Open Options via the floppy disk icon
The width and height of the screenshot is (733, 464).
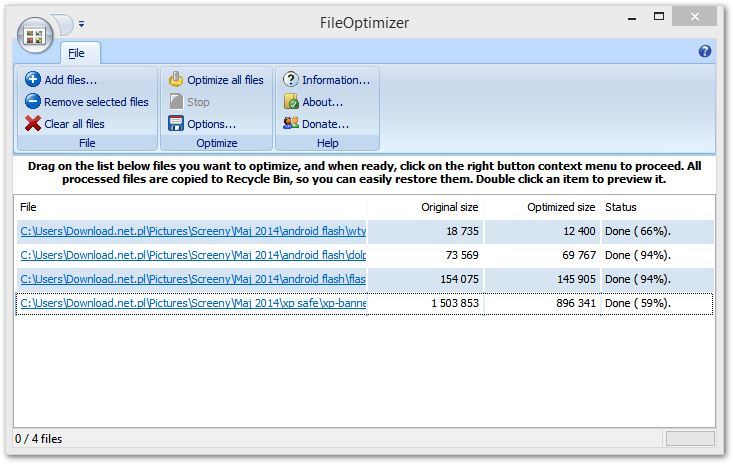pos(176,123)
